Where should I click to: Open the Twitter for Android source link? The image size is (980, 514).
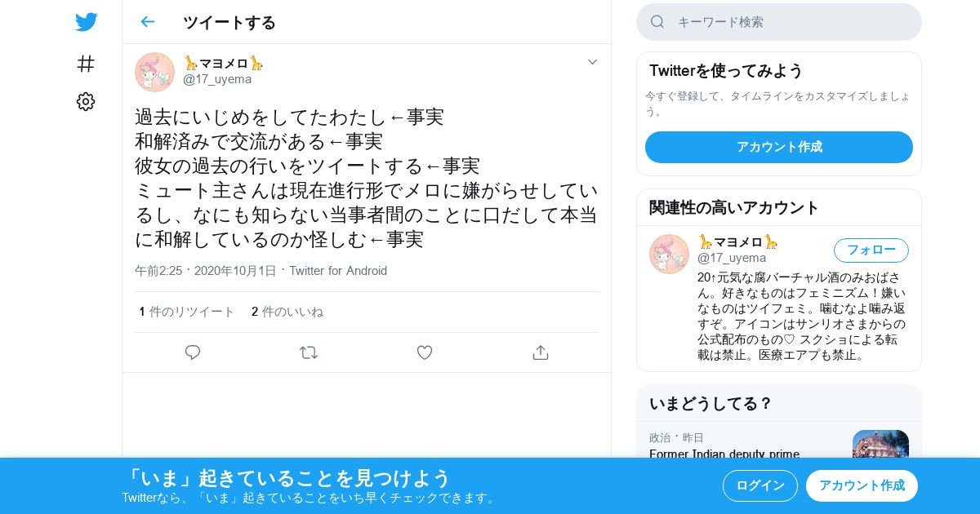338,271
